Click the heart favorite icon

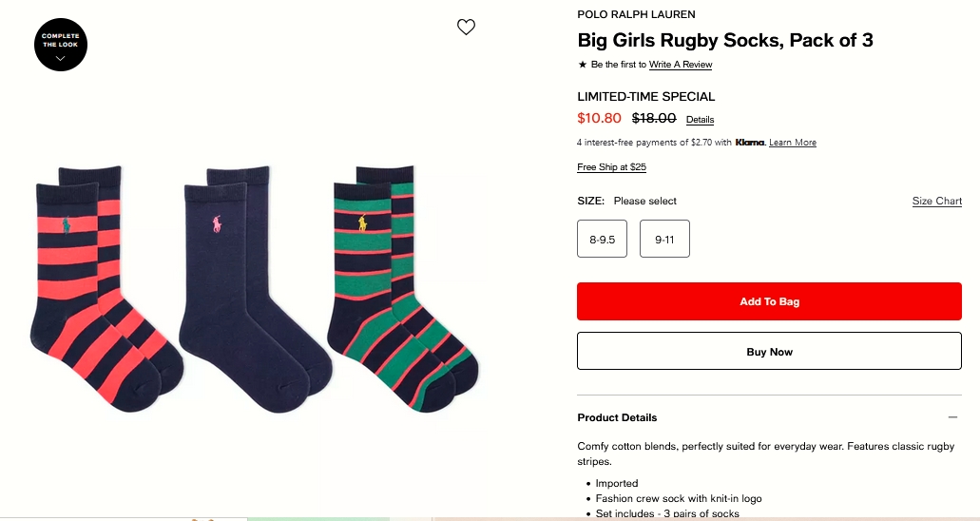466,28
